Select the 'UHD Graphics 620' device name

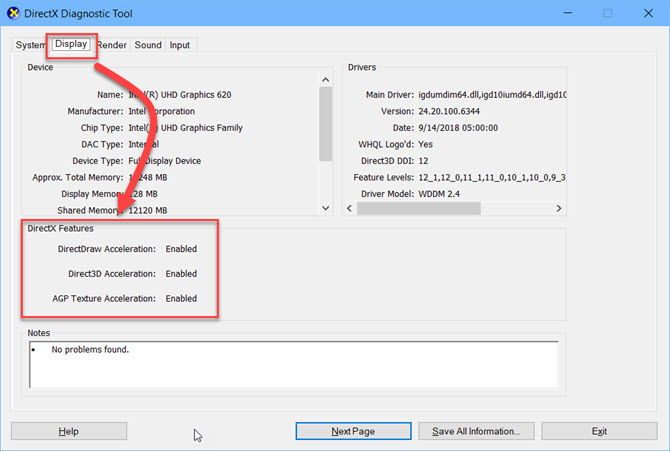[x=196, y=95]
